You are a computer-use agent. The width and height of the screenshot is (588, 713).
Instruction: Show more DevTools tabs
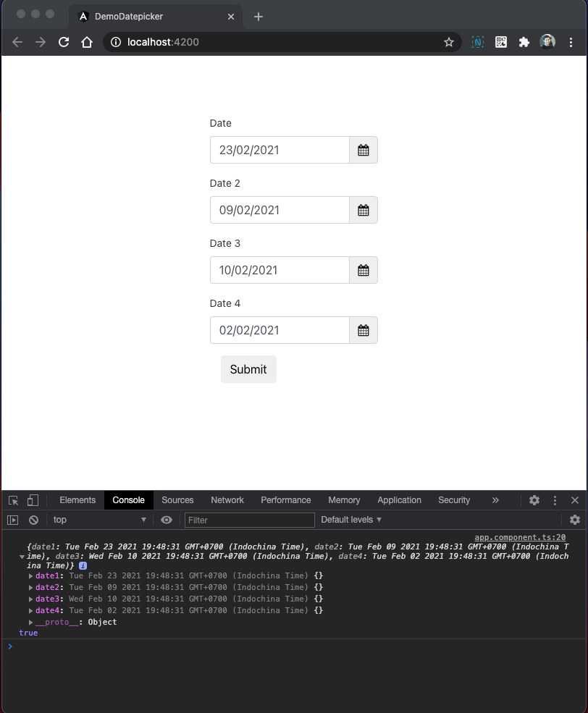click(495, 500)
